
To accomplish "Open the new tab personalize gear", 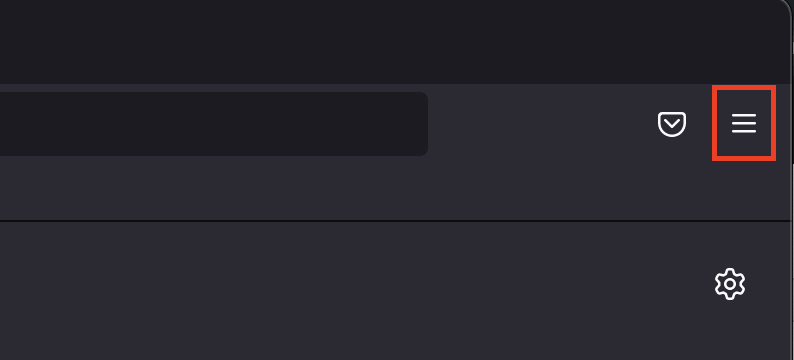I will [x=730, y=284].
